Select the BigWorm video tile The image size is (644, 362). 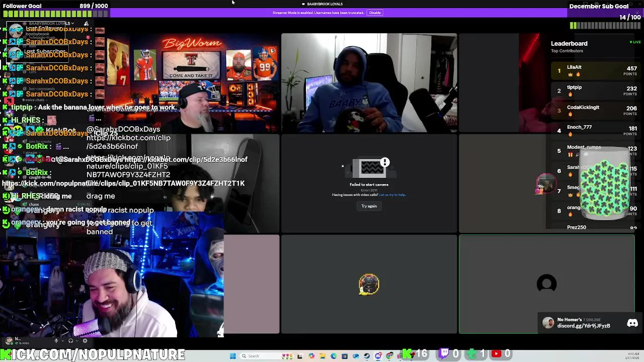click(x=191, y=83)
